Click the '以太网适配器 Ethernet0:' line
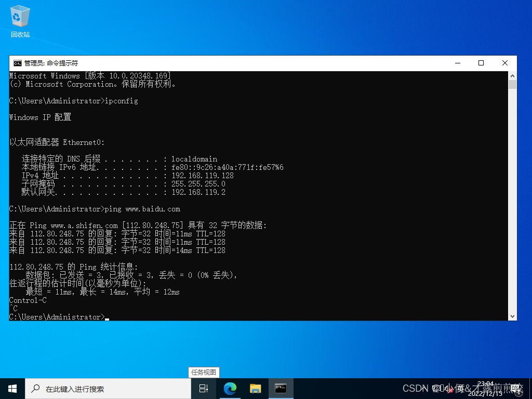 coord(57,142)
